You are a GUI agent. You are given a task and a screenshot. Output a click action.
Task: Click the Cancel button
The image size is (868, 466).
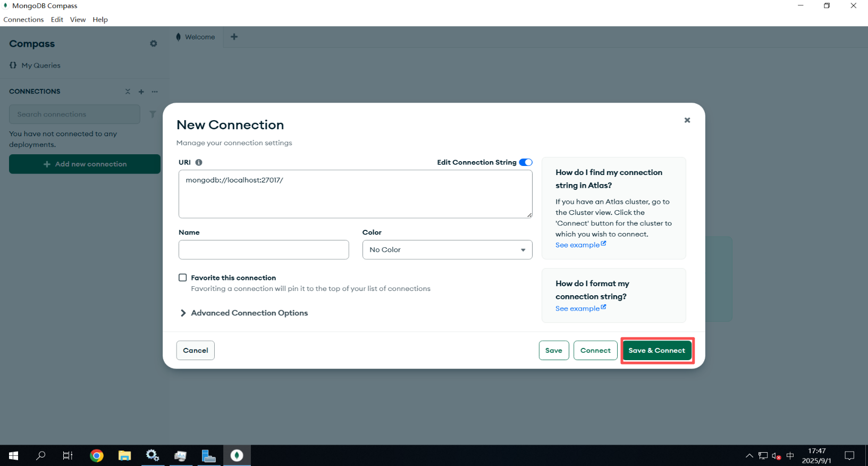(196, 351)
